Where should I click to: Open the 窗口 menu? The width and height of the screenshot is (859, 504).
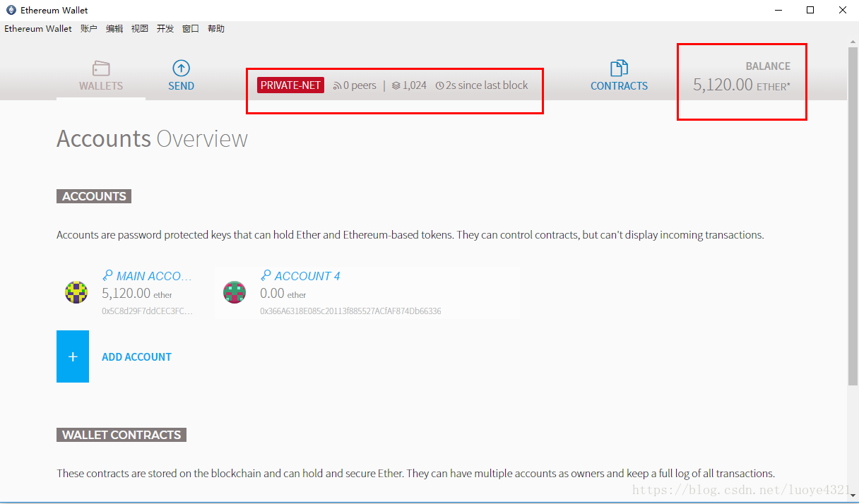point(191,29)
